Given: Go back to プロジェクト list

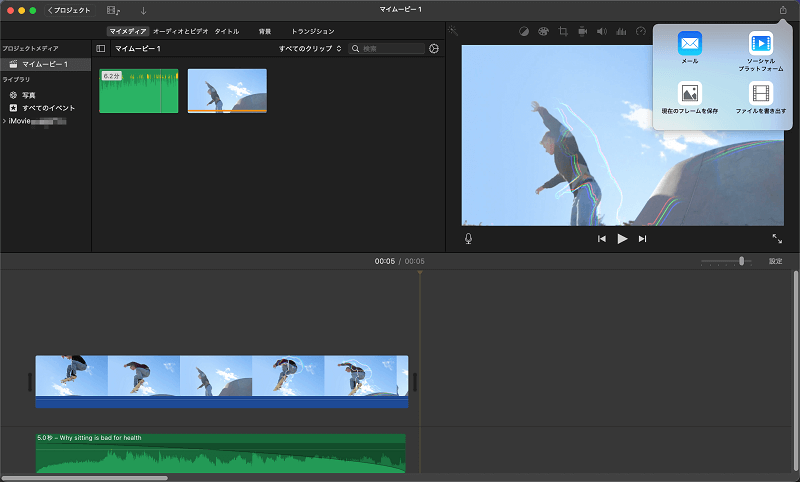Looking at the screenshot, I should (69, 10).
